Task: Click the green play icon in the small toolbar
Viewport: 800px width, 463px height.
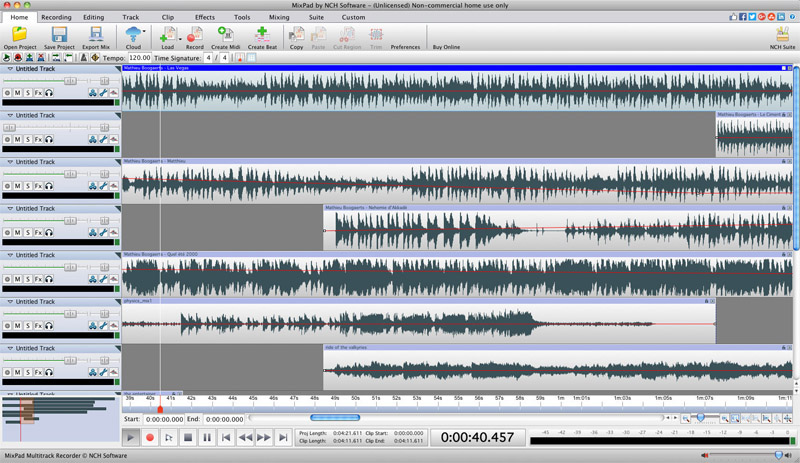Action: (7, 58)
